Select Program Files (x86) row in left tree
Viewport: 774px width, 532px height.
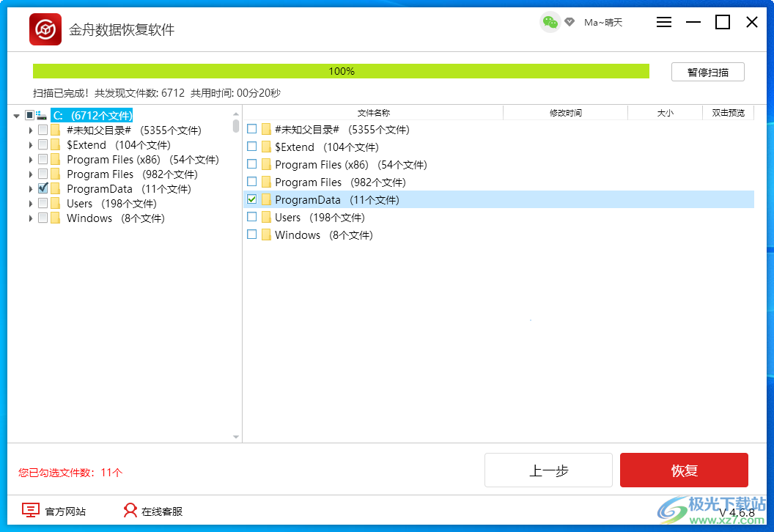143,160
